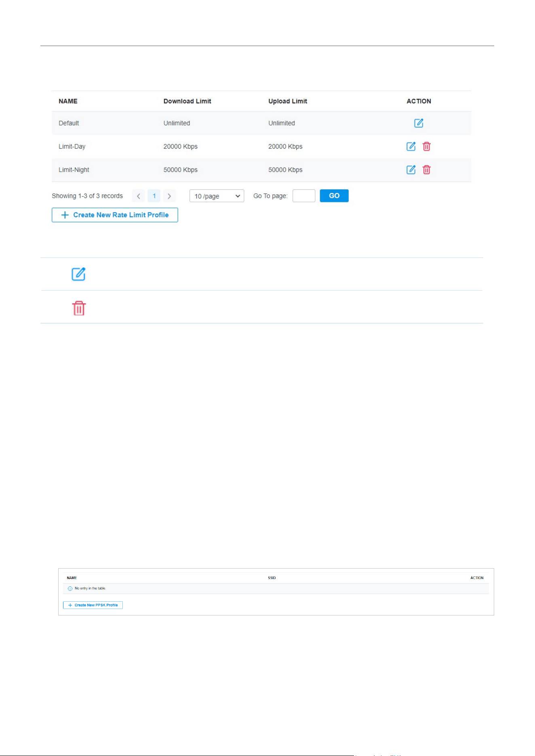Image resolution: width=535 pixels, height=756 pixels.
Task: Focus the Go To page input field
Action: click(304, 196)
